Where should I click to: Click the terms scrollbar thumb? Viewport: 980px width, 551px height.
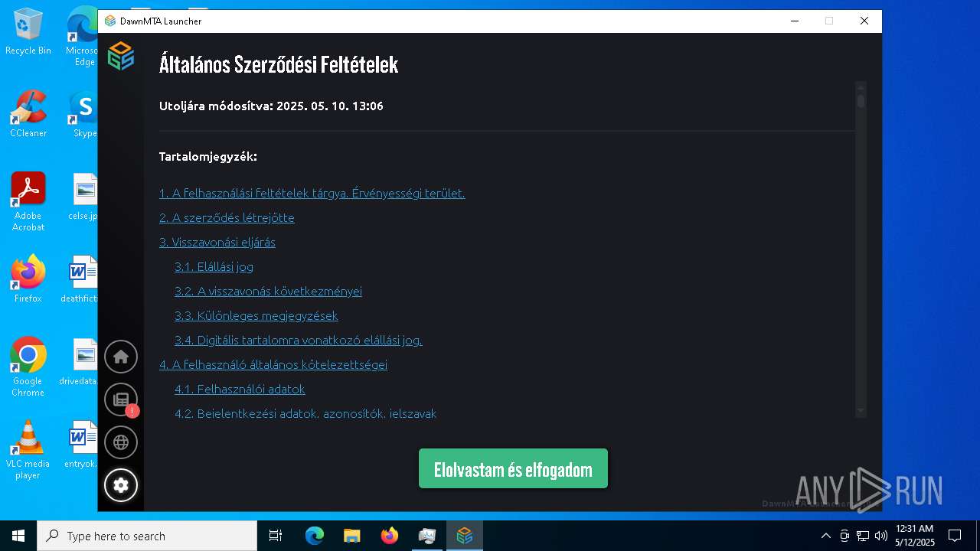(x=861, y=101)
